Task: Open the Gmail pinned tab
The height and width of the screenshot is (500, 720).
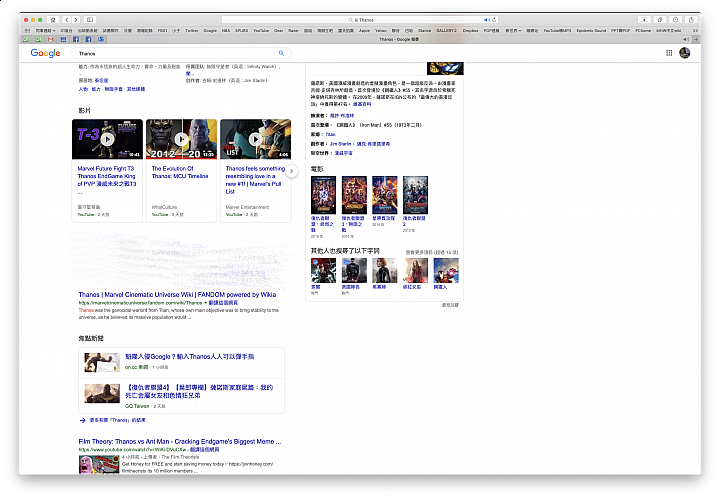Action: pyautogui.click(x=51, y=39)
